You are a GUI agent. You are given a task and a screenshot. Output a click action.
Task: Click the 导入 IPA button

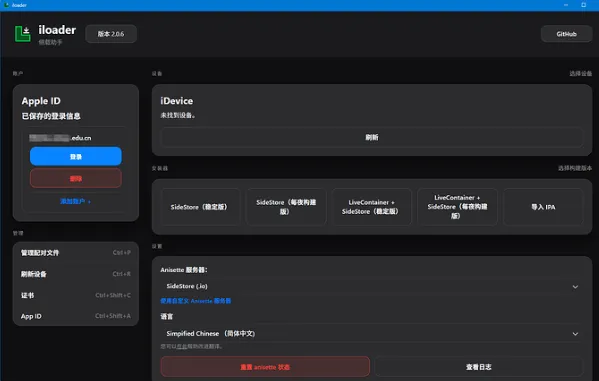(543, 207)
